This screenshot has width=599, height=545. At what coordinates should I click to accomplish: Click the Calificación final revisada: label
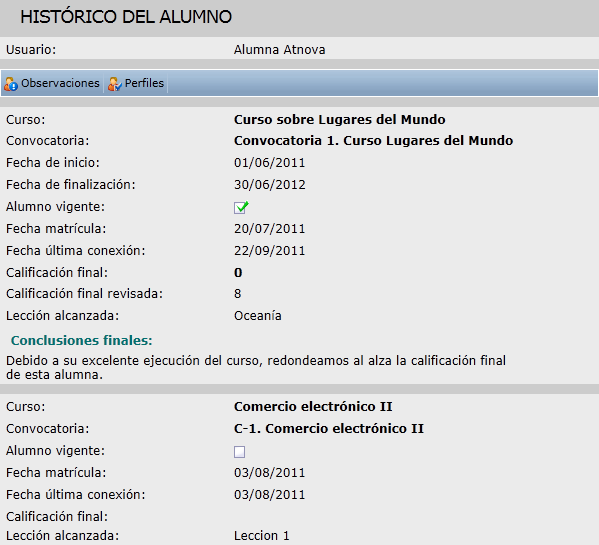click(84, 294)
